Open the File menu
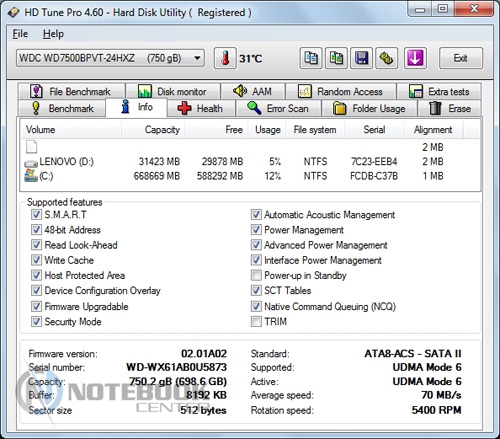The height and width of the screenshot is (439, 500). tap(20, 34)
